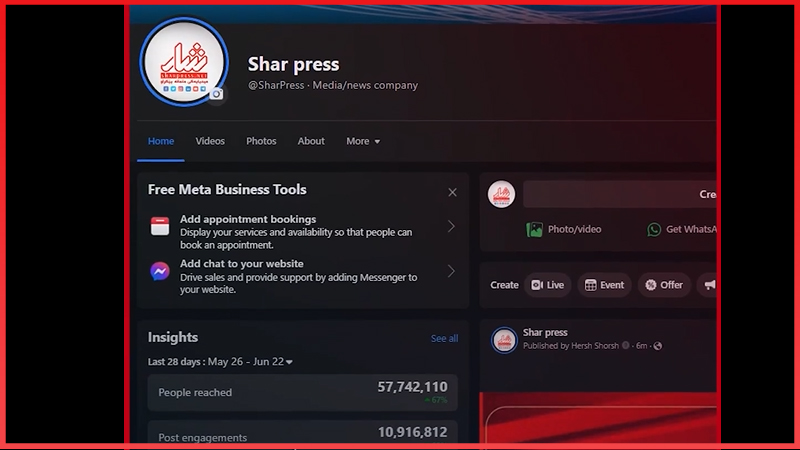This screenshot has height=450, width=800.
Task: Click the Media/news company category text
Action: [x=365, y=85]
